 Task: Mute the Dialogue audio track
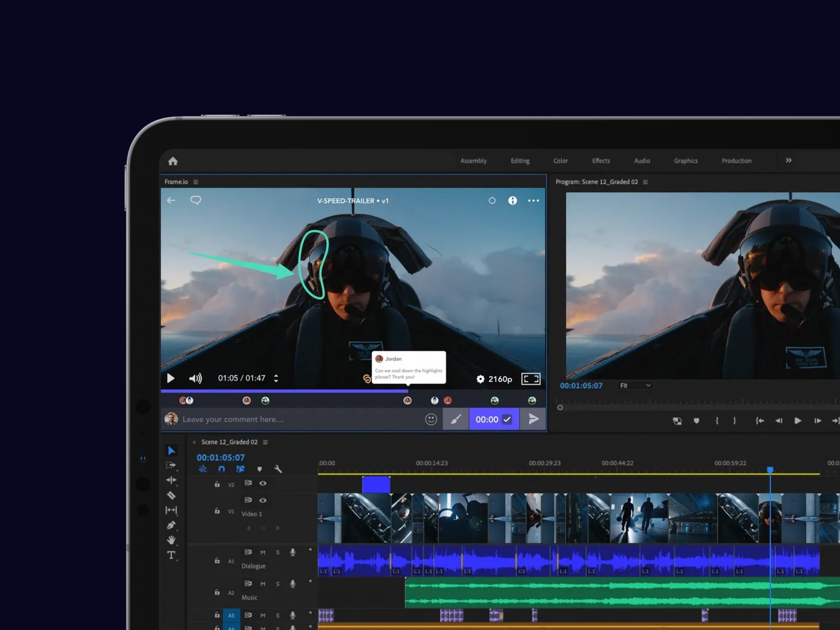[x=263, y=552]
